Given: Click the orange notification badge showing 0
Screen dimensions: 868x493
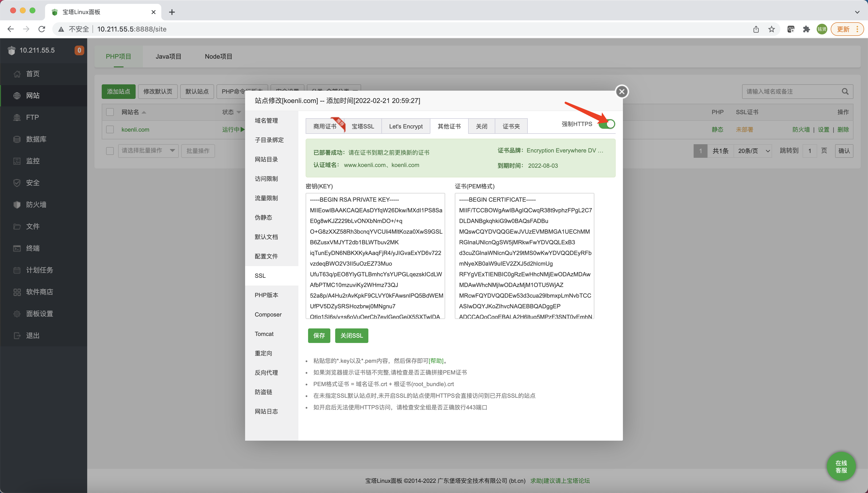Looking at the screenshot, I should [x=79, y=50].
